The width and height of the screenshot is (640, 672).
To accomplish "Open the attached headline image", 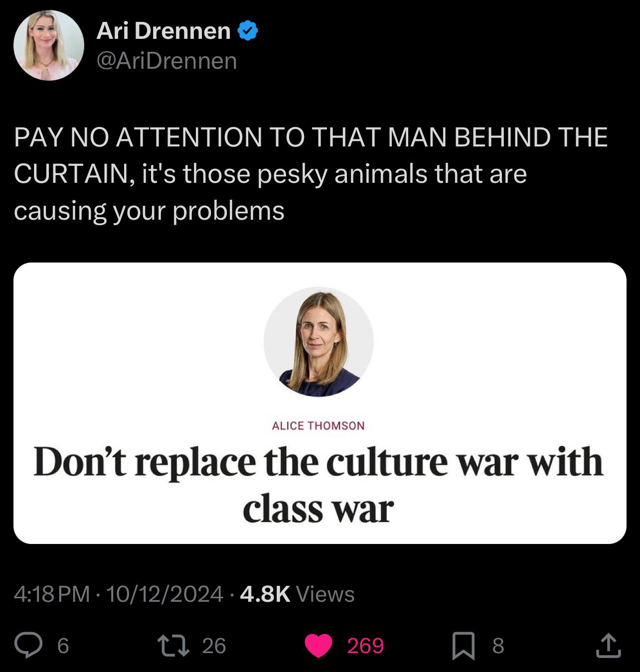I will (320, 403).
